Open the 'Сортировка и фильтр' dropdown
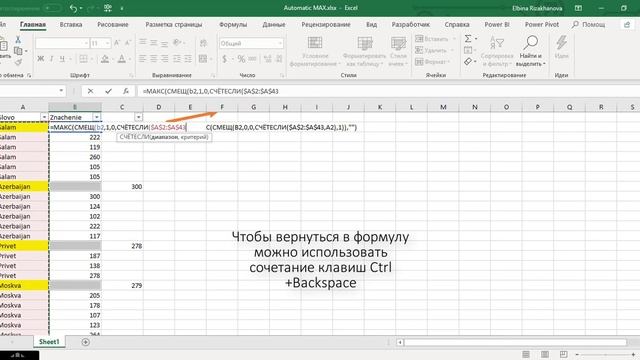This screenshot has width=640, height=360. 497,51
